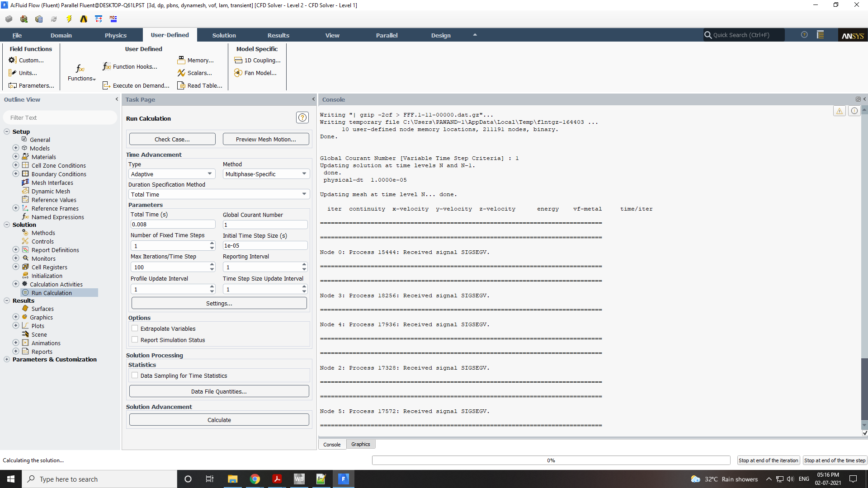Open Chrome from Windows taskbar
868x488 pixels.
click(x=255, y=479)
